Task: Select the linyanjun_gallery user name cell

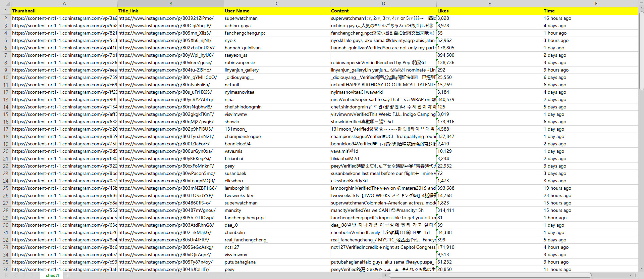Action: coord(277,70)
